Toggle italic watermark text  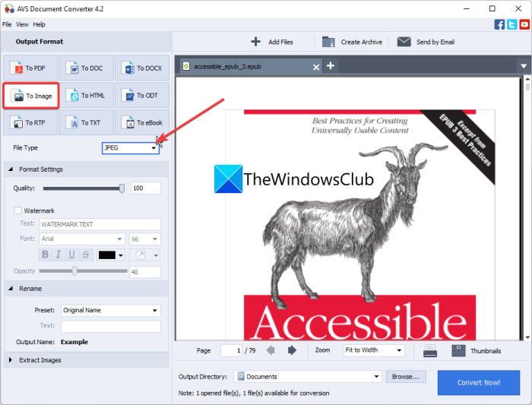click(59, 255)
